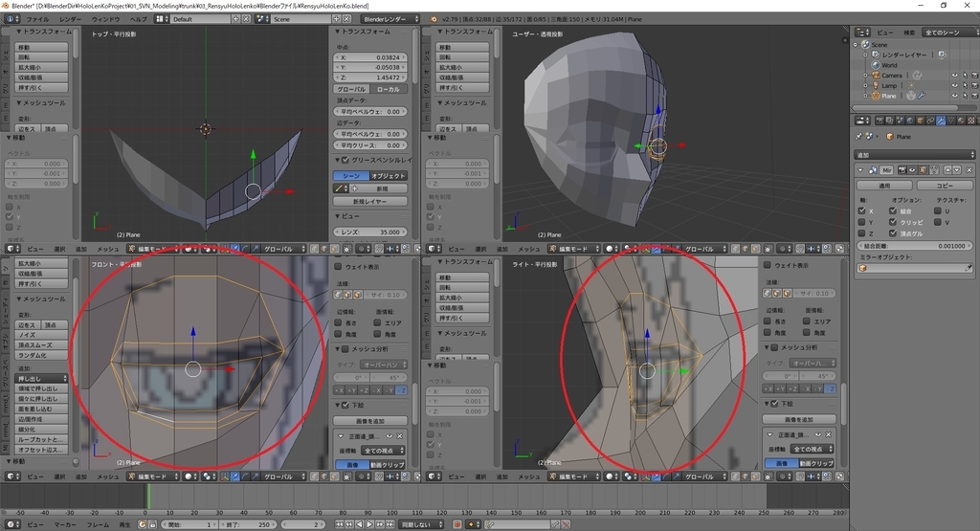Open the レンダー menu
Screen dimensions: 980x531
click(70, 19)
